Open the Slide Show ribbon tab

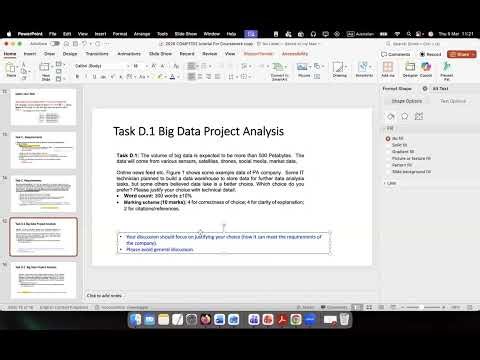(x=160, y=54)
